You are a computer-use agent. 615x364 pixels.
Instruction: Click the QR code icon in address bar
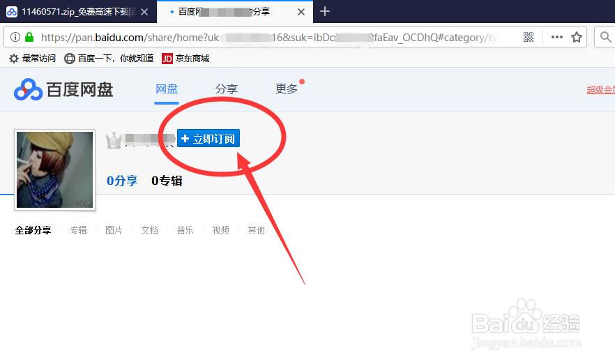click(x=529, y=37)
